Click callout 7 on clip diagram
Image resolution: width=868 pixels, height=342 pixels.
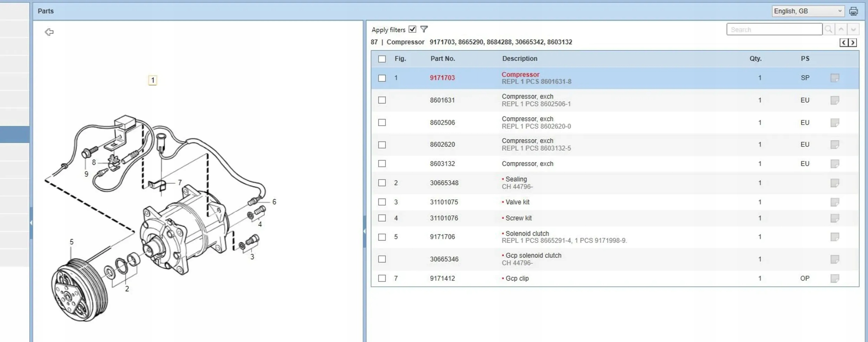pos(180,183)
